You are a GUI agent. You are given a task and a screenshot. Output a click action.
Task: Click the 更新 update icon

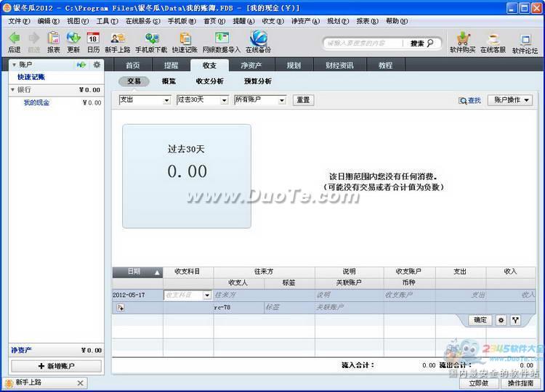pos(73,42)
